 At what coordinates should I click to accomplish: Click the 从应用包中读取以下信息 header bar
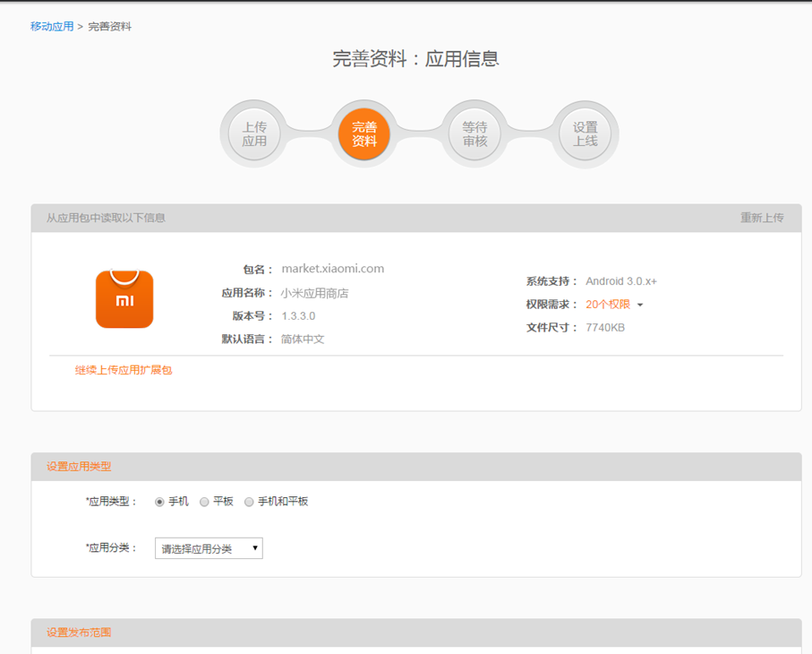tap(106, 218)
